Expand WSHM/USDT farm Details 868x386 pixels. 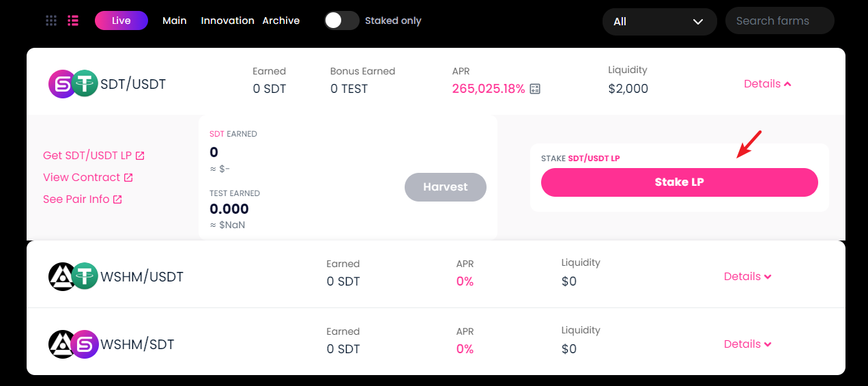(x=747, y=277)
